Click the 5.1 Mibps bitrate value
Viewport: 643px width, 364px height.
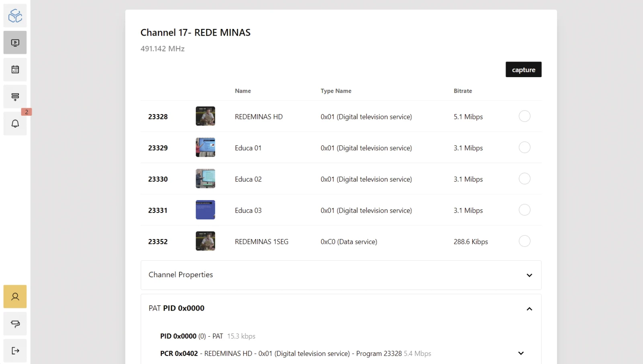[468, 117]
